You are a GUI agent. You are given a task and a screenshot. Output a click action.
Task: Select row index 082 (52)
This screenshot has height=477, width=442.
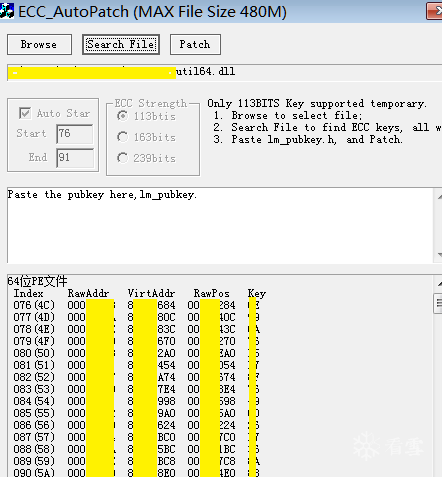[x=136, y=377]
